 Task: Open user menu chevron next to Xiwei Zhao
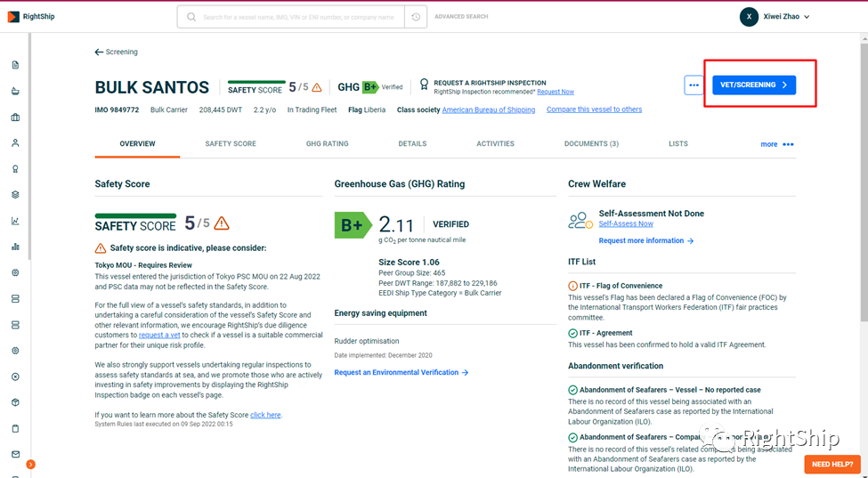pos(807,17)
